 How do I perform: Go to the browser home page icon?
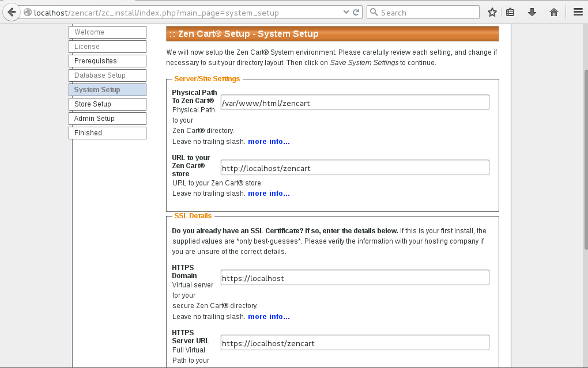pyautogui.click(x=554, y=12)
